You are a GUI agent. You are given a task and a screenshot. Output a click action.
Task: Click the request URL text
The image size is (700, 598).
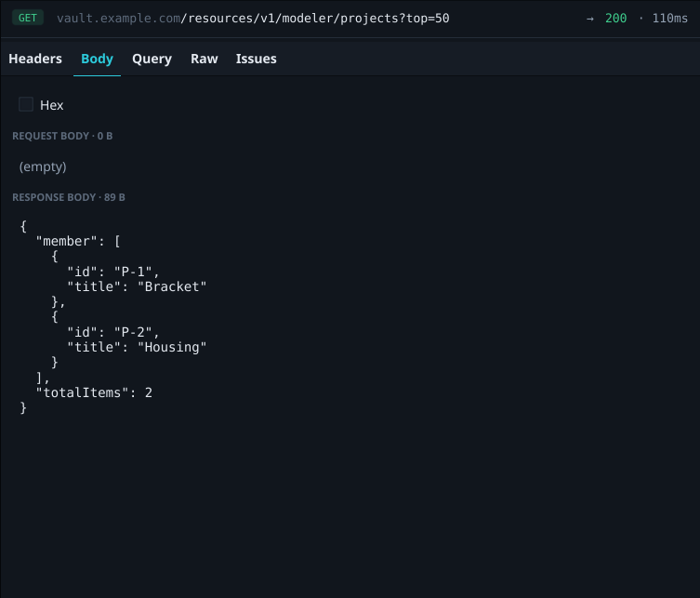tap(253, 19)
